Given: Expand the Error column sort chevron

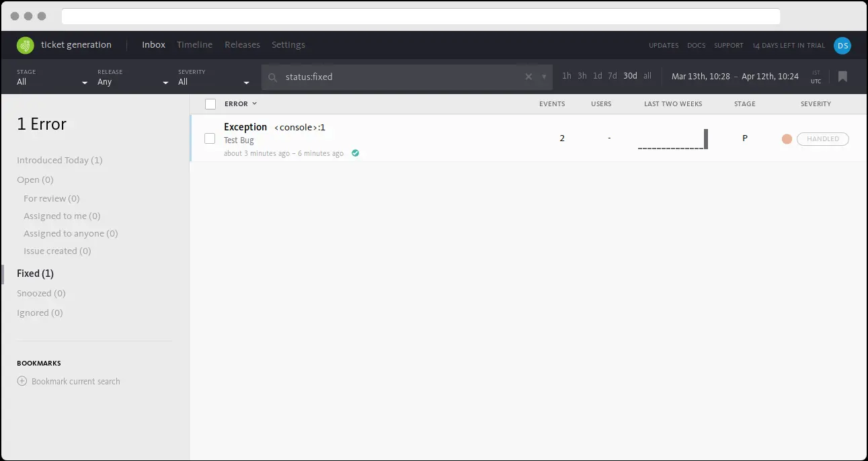Looking at the screenshot, I should pos(254,103).
